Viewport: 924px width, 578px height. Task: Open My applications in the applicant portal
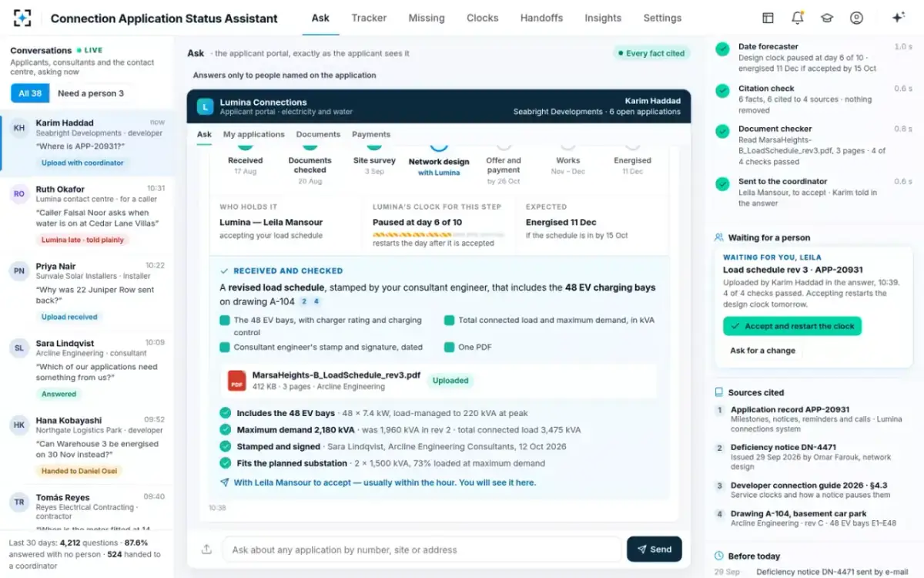(254, 134)
